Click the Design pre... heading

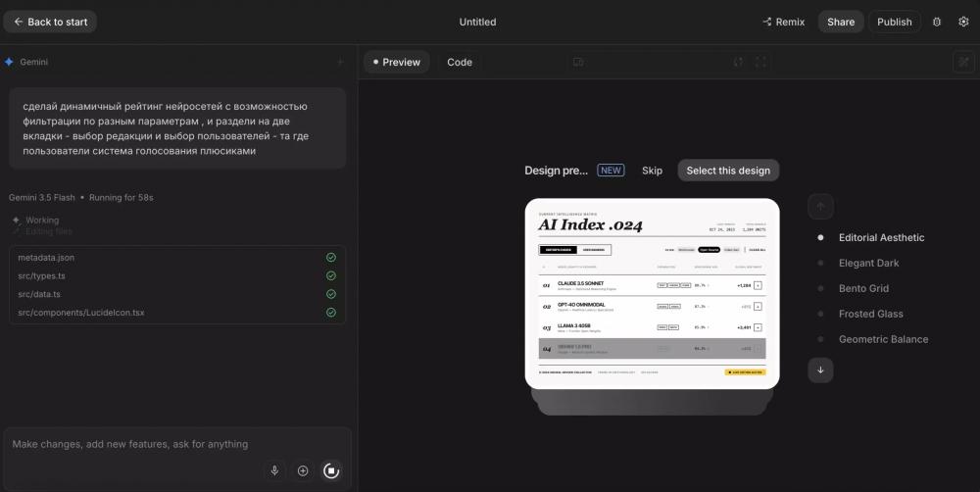[556, 171]
